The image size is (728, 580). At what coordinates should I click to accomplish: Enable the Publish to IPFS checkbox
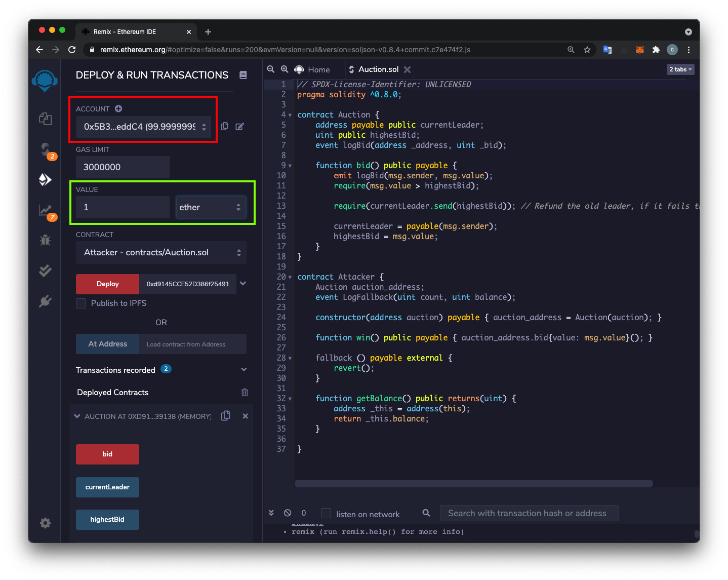coord(81,303)
